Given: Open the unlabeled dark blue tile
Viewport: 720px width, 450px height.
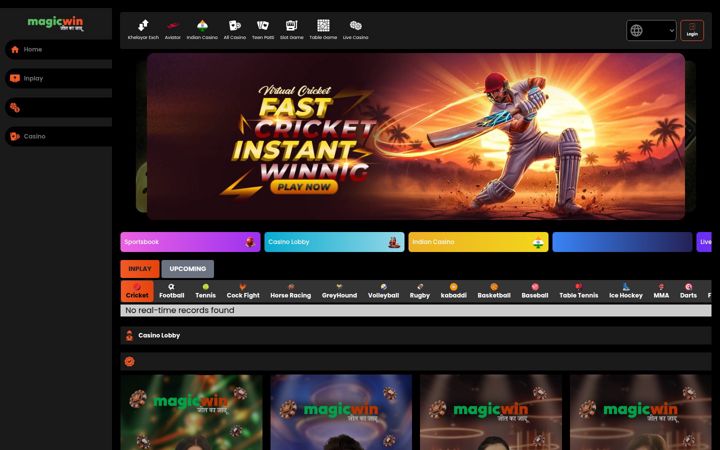Looking at the screenshot, I should tap(622, 242).
